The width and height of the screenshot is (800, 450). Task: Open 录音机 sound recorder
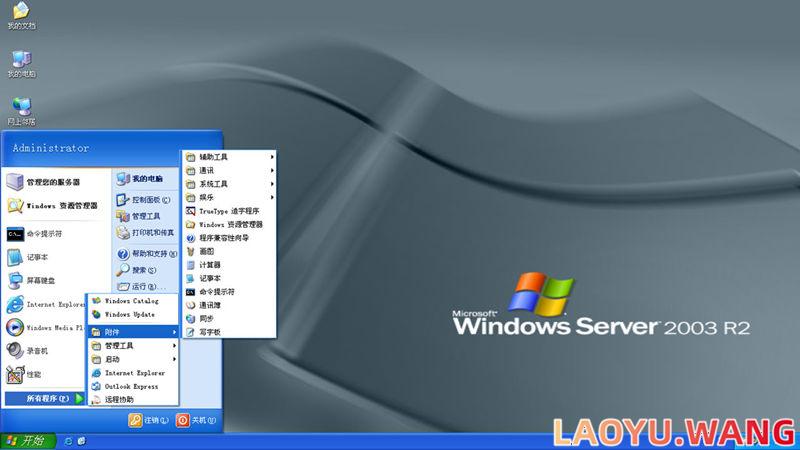tap(45, 351)
